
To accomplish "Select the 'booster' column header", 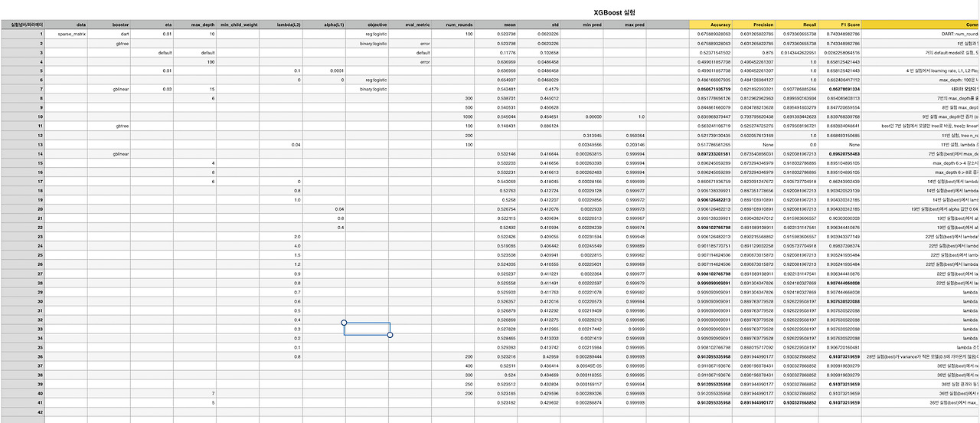I will [109, 25].
